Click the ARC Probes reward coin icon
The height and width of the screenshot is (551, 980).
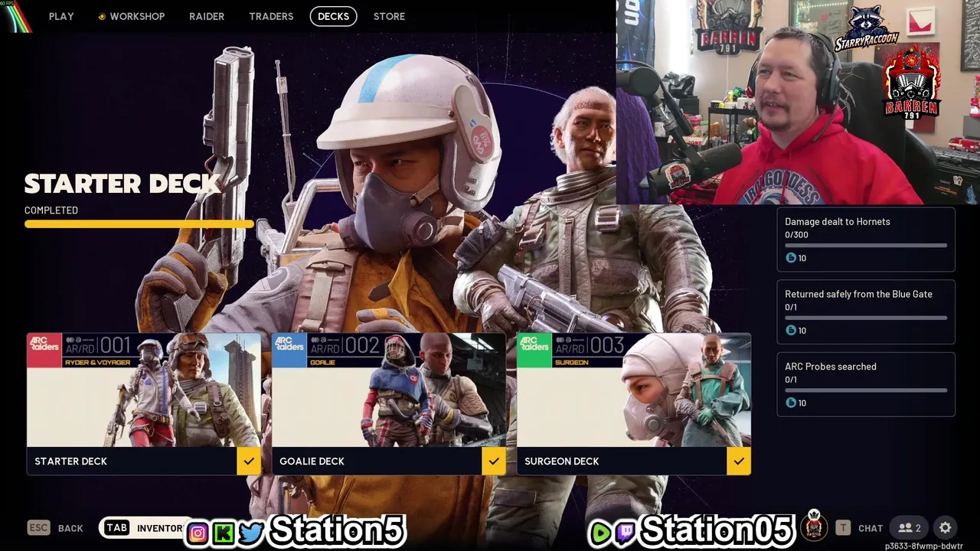pyautogui.click(x=791, y=403)
